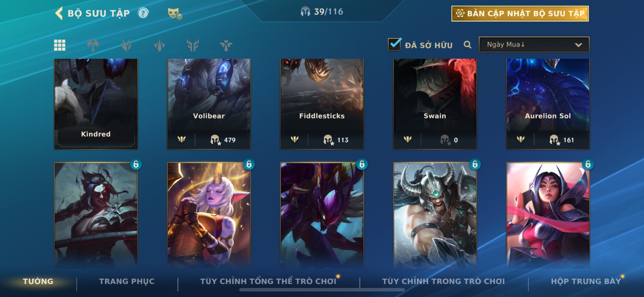Filter by the fourth role icon

coord(193,45)
